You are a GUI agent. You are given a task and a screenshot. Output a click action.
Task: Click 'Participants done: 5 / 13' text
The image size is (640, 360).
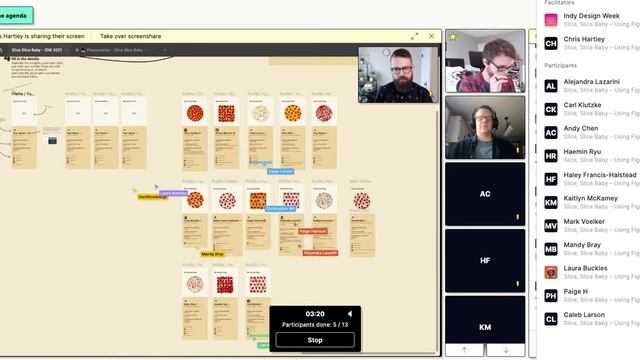click(315, 325)
